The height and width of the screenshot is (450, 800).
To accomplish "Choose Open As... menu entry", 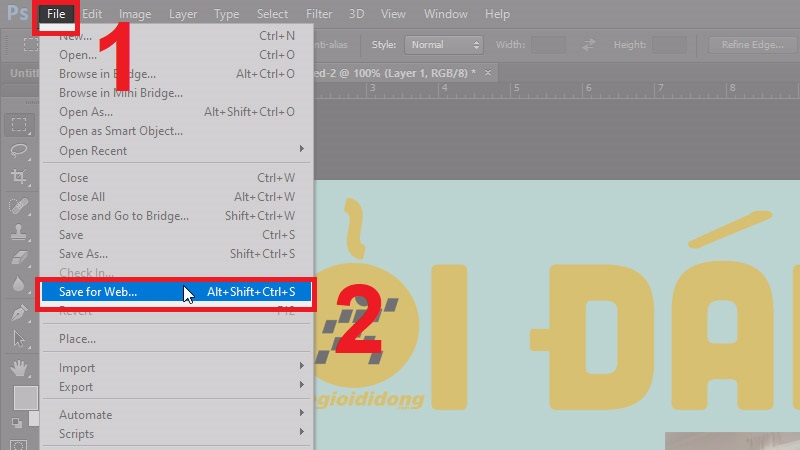I will pyautogui.click(x=177, y=112).
